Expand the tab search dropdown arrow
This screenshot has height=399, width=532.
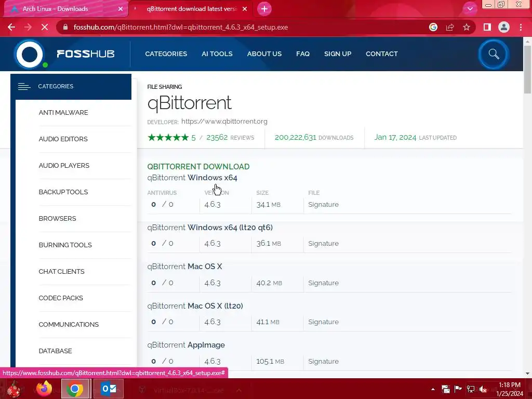pos(470,9)
